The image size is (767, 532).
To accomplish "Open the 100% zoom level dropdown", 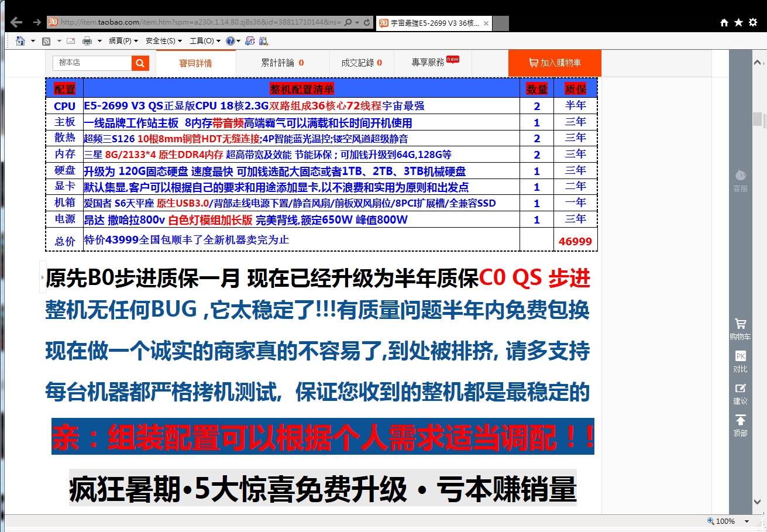I will pos(747,521).
